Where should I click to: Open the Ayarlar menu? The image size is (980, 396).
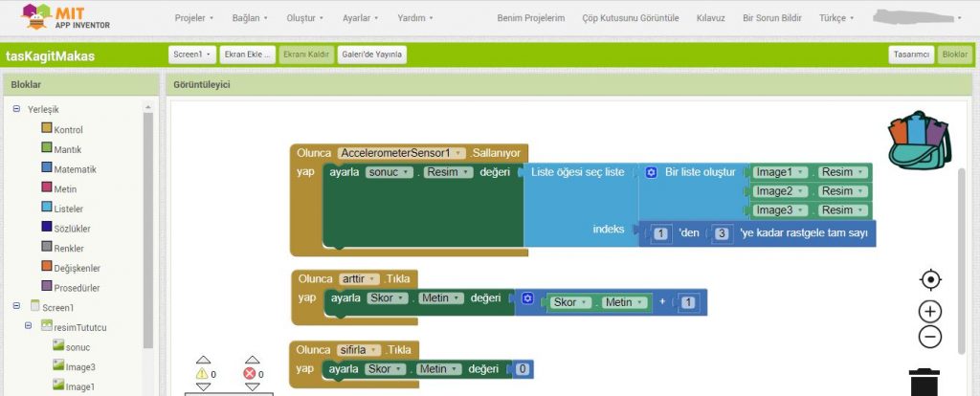[363, 18]
